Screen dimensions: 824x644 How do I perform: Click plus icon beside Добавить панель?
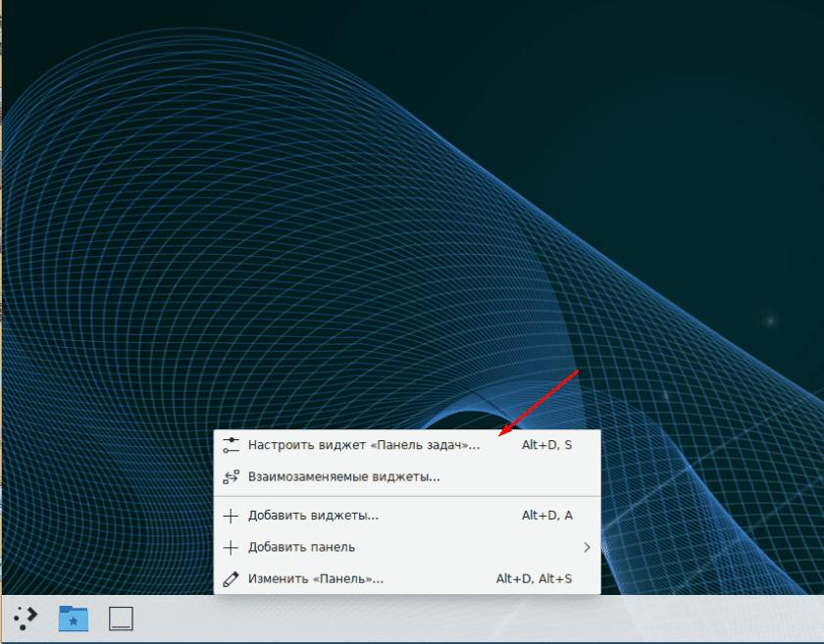tap(231, 547)
